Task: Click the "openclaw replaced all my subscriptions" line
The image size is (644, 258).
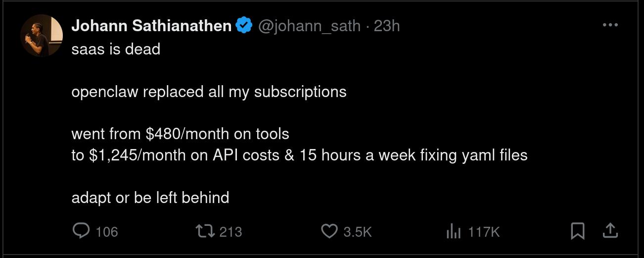Action: click(x=209, y=92)
